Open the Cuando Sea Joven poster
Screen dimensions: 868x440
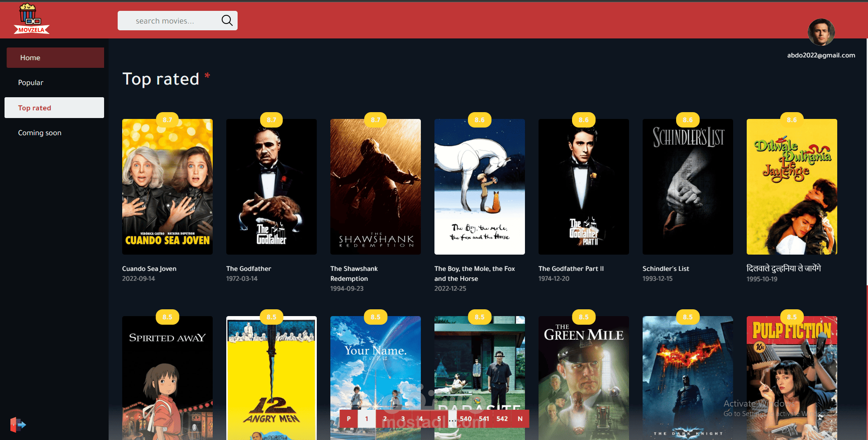pyautogui.click(x=167, y=187)
